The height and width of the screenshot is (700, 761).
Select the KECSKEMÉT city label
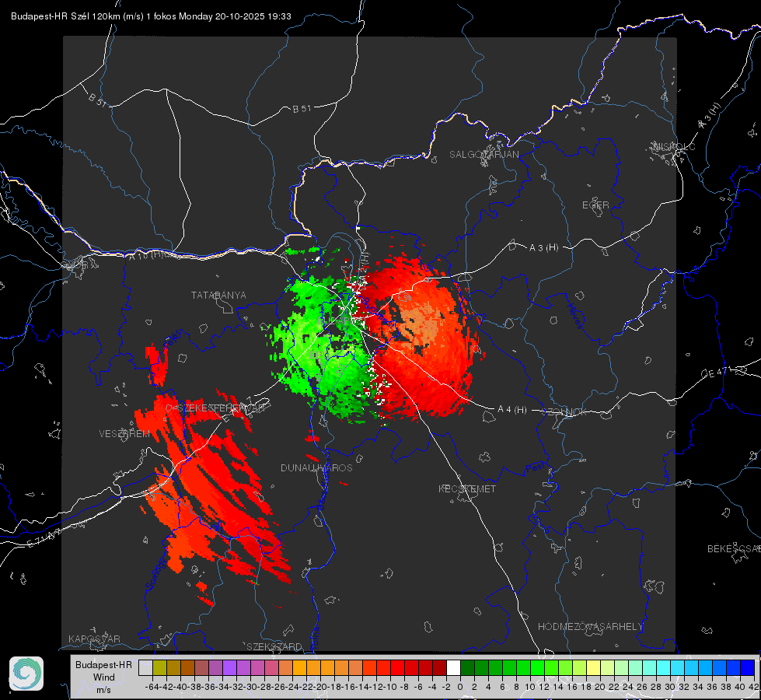coord(467,488)
